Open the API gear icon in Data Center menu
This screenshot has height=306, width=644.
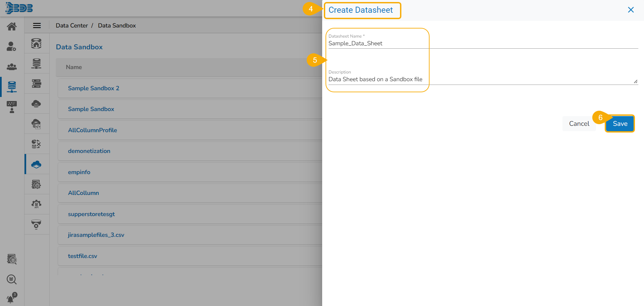(36, 204)
